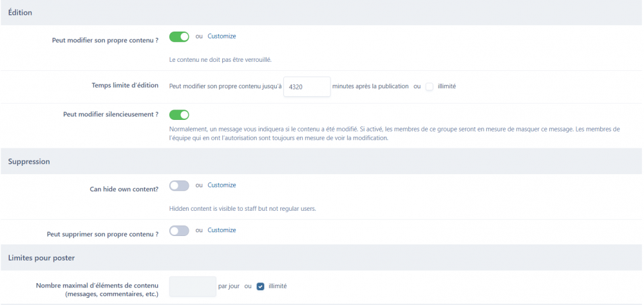Click the "Limites pour poster" section header
Viewport: 644px width, 305px height.
pyautogui.click(x=42, y=258)
